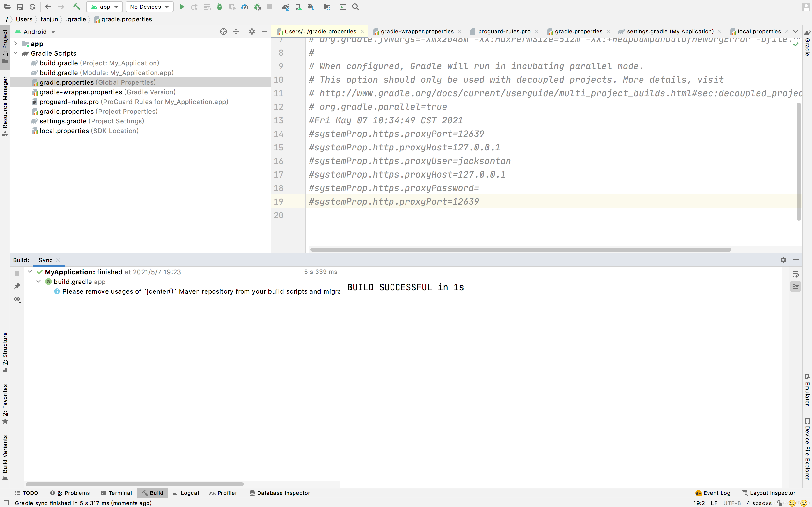Image resolution: width=812 pixels, height=507 pixels.
Task: Open file via folder icon in toolbar
Action: click(7, 7)
